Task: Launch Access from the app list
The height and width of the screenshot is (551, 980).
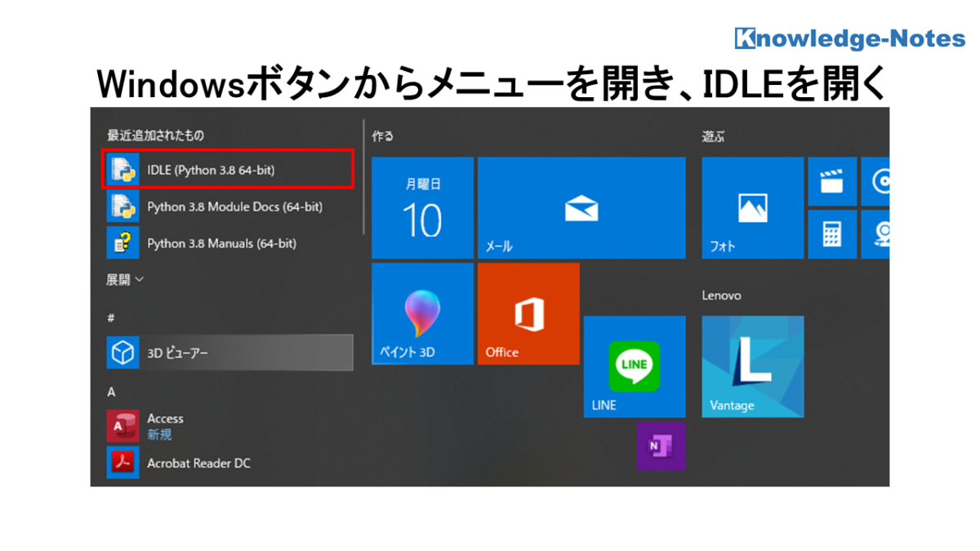Action: [229, 426]
